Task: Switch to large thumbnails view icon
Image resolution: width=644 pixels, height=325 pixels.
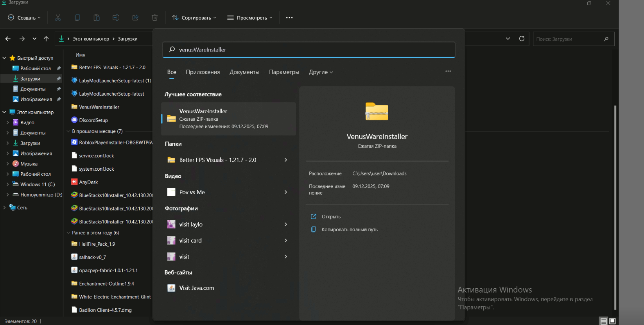Action: point(612,321)
